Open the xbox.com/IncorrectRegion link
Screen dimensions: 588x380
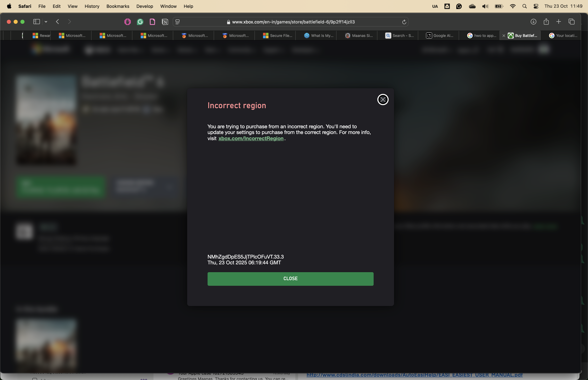(x=251, y=138)
